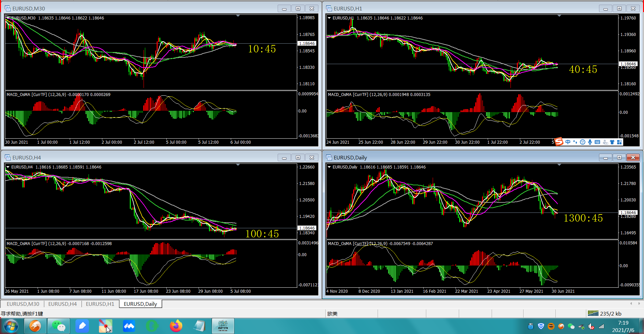Click the 10:45 countdown label on M30 chart
This screenshot has width=644, height=334.
coord(262,49)
